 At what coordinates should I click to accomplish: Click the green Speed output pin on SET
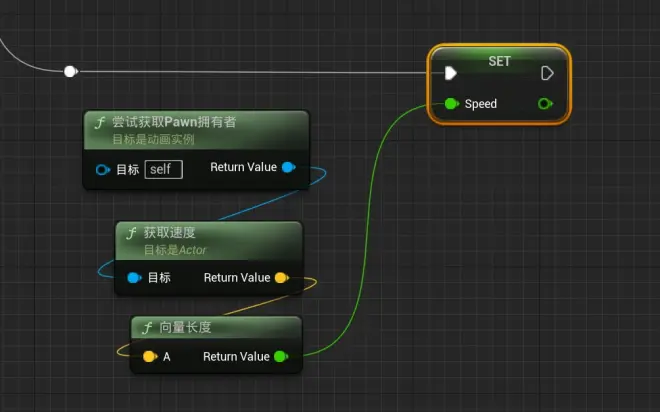tap(545, 103)
